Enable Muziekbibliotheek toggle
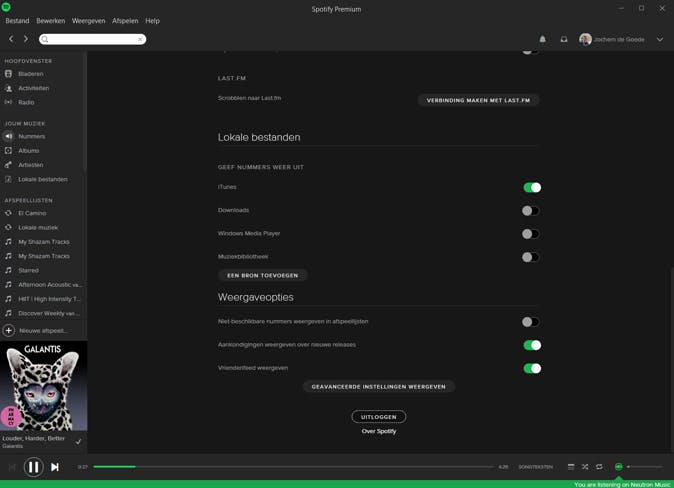The width and height of the screenshot is (674, 488). coord(530,257)
